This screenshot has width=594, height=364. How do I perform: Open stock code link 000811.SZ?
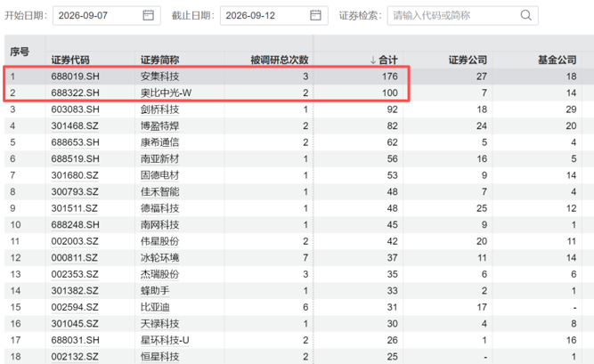75,258
